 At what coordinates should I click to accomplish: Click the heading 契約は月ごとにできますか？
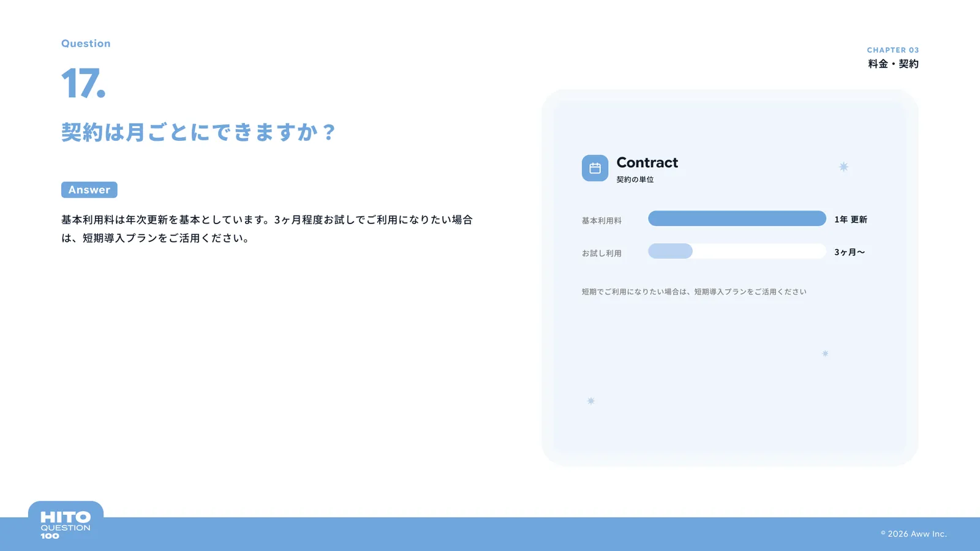pos(199,132)
